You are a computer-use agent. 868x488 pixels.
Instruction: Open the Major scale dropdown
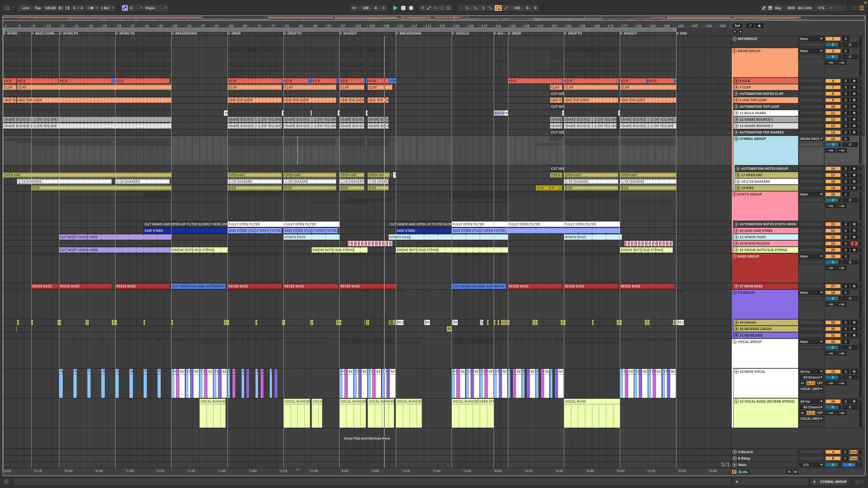[156, 8]
